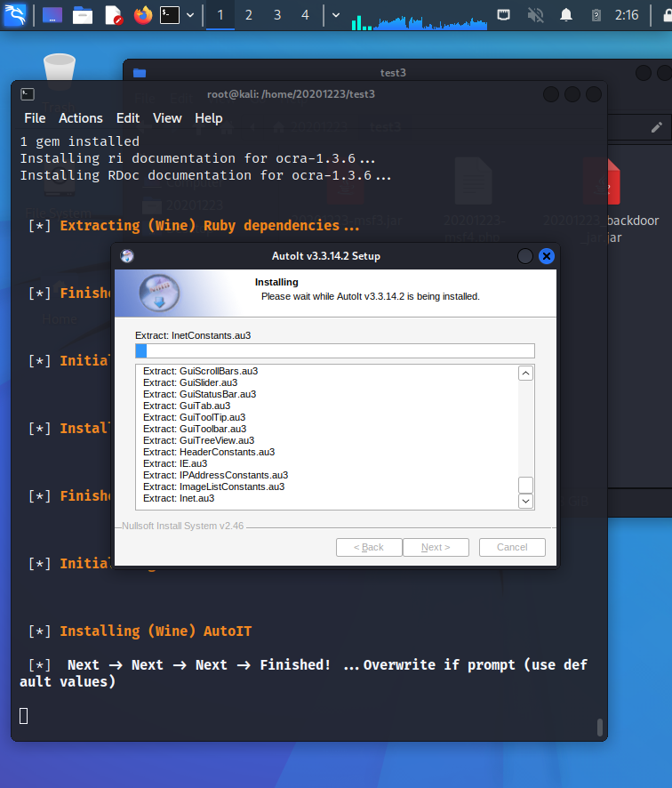Click the test3 file manager folder icon

(x=140, y=73)
